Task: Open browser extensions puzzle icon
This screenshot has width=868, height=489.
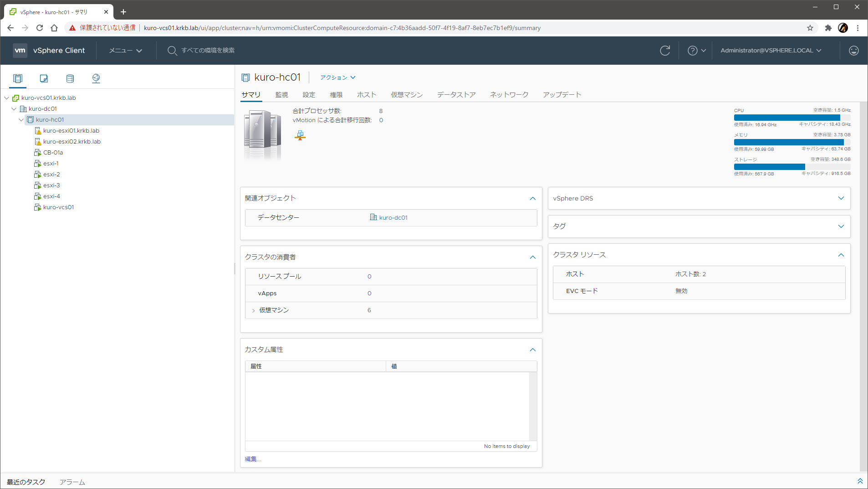Action: coord(828,28)
